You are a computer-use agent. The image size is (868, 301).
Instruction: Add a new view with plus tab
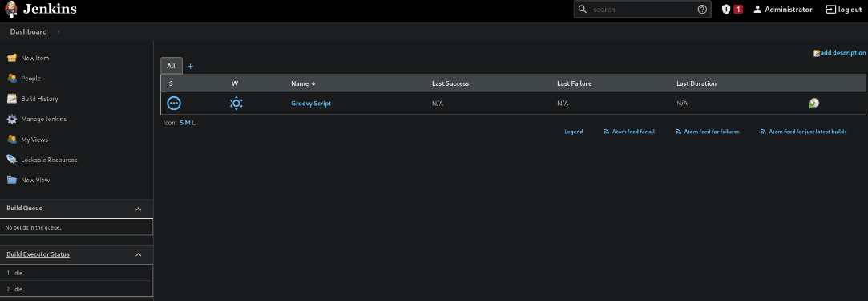(191, 67)
